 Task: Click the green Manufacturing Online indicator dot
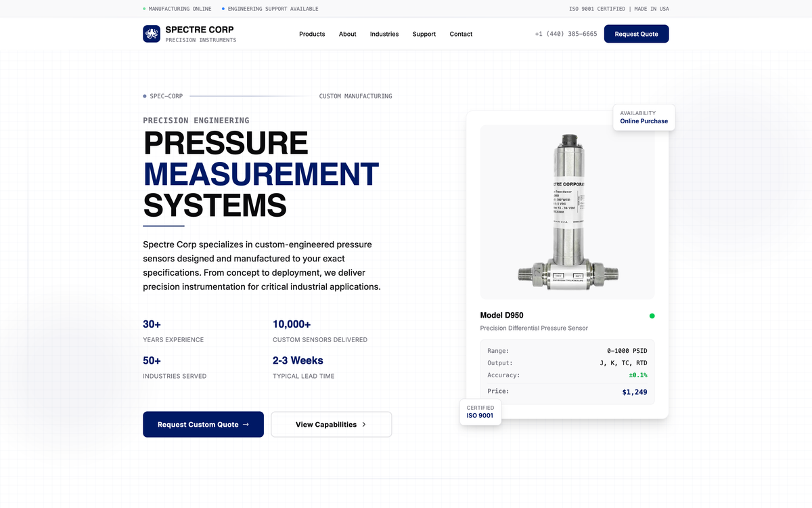coord(144,9)
